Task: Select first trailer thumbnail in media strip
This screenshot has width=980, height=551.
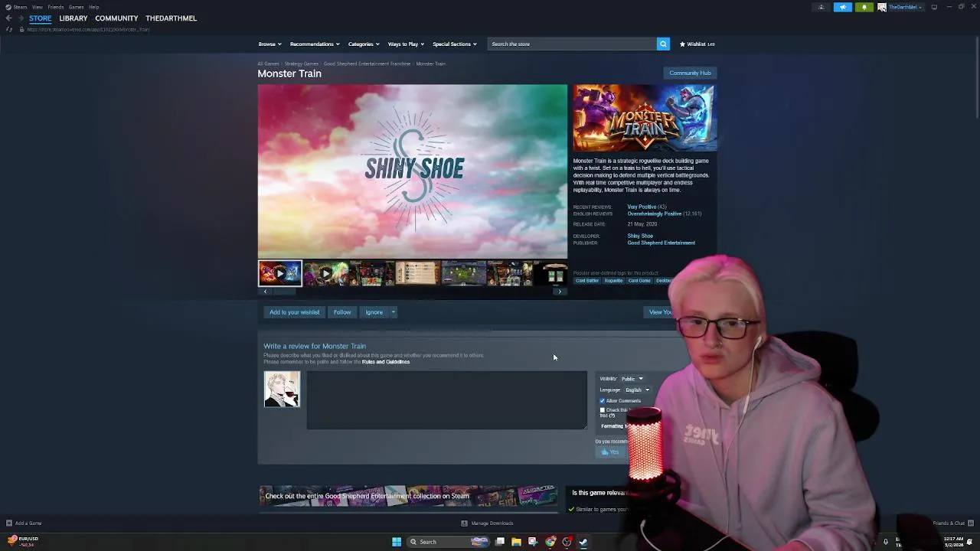Action: [280, 273]
